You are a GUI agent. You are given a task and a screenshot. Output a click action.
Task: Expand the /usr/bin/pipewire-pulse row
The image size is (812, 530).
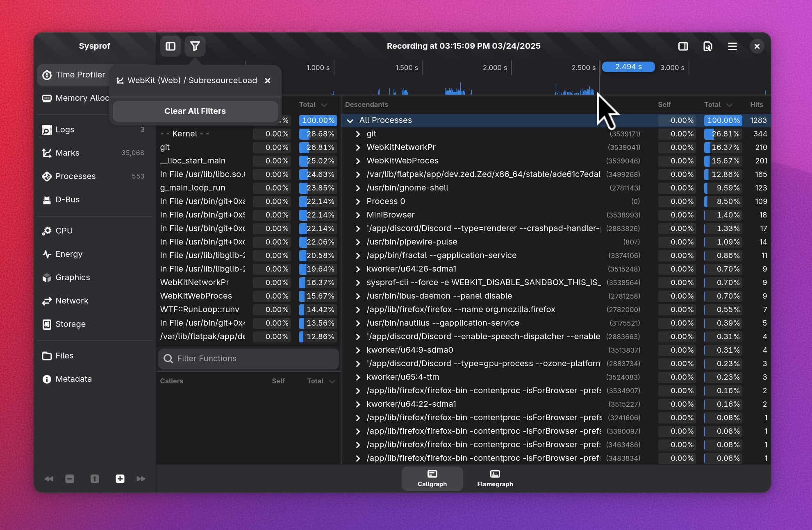coord(358,242)
